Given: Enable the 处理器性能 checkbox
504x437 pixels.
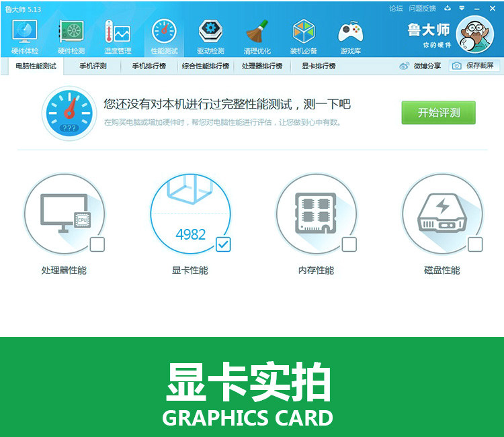Looking at the screenshot, I should click(x=97, y=244).
